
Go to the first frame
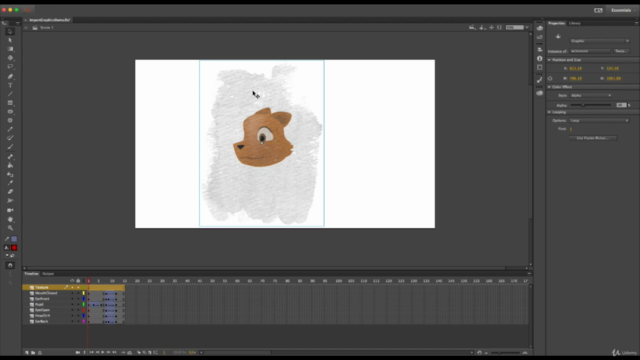pyautogui.click(x=91, y=352)
